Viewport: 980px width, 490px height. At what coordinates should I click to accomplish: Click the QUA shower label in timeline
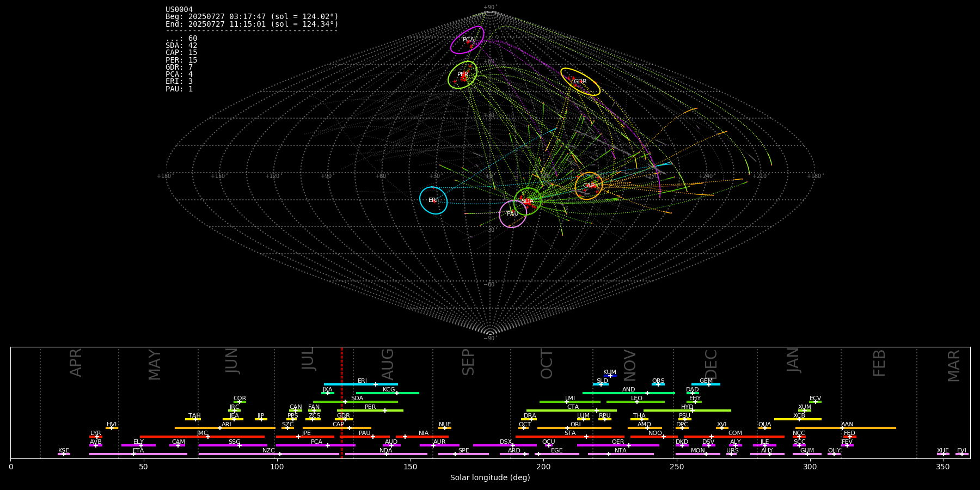pyautogui.click(x=764, y=425)
